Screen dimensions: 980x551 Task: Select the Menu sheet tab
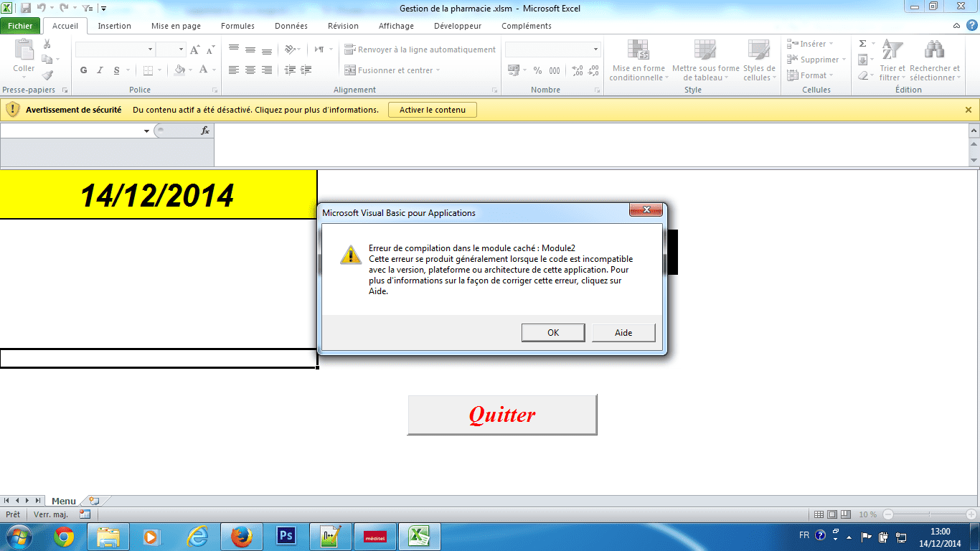[x=64, y=501]
